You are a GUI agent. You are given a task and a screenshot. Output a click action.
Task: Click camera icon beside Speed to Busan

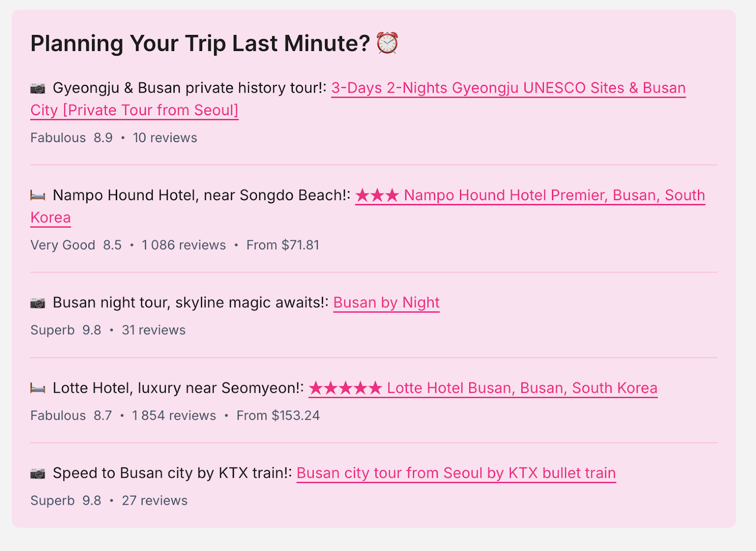[38, 474]
